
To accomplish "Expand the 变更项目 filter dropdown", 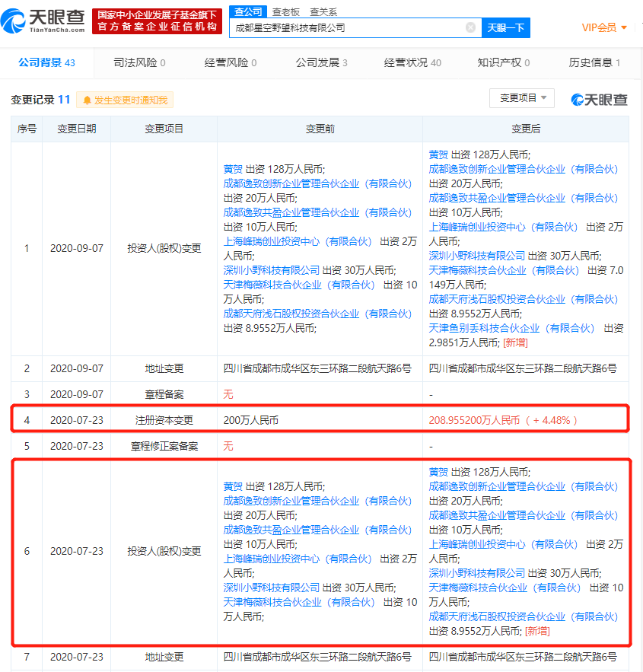I will [x=522, y=98].
